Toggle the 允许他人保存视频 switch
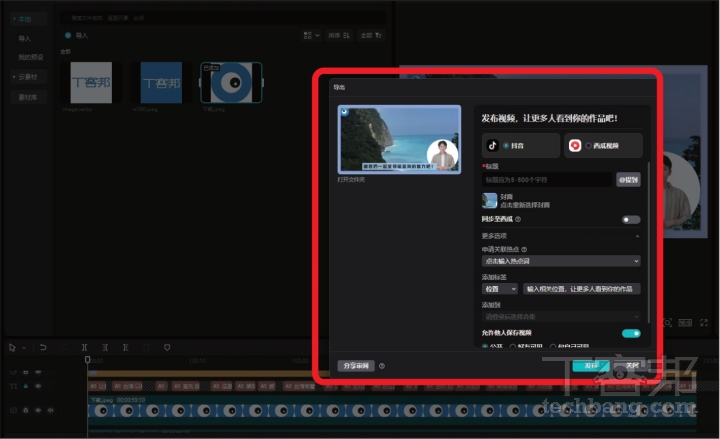 tap(631, 333)
